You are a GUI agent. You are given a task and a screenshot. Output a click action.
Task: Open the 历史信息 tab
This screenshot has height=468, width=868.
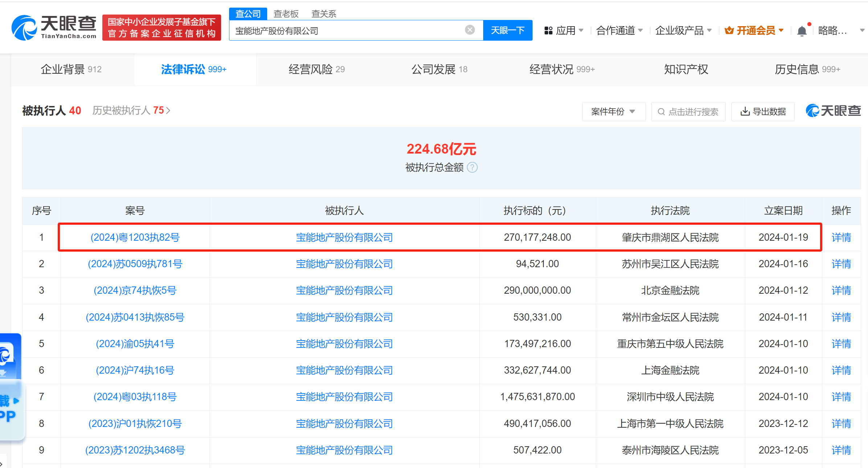pyautogui.click(x=807, y=69)
